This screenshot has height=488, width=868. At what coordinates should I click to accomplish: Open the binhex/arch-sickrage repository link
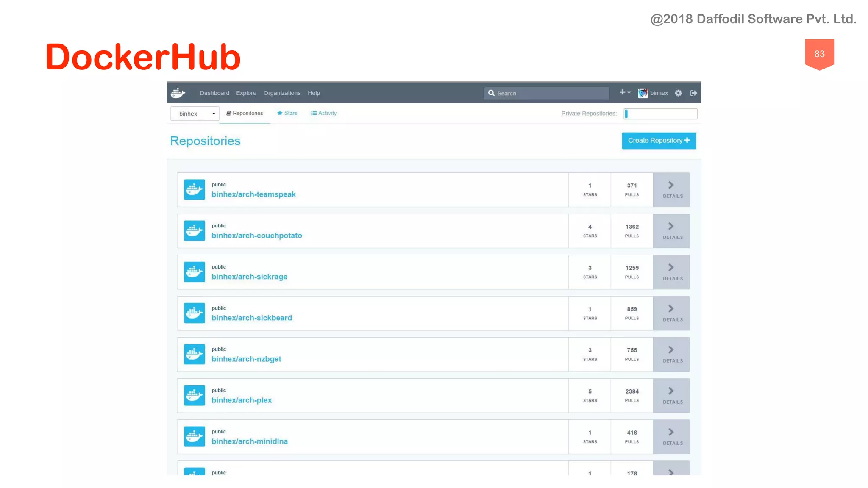(x=249, y=277)
